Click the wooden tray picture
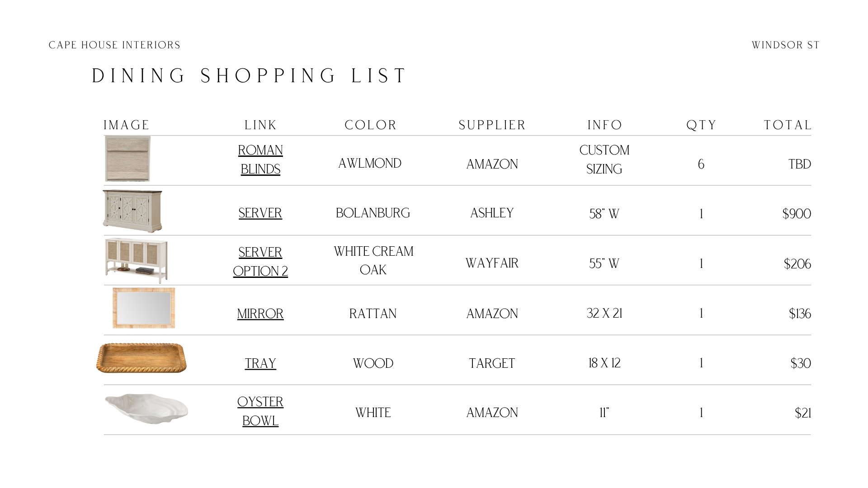Screen dimensions: 868x488 pos(142,358)
